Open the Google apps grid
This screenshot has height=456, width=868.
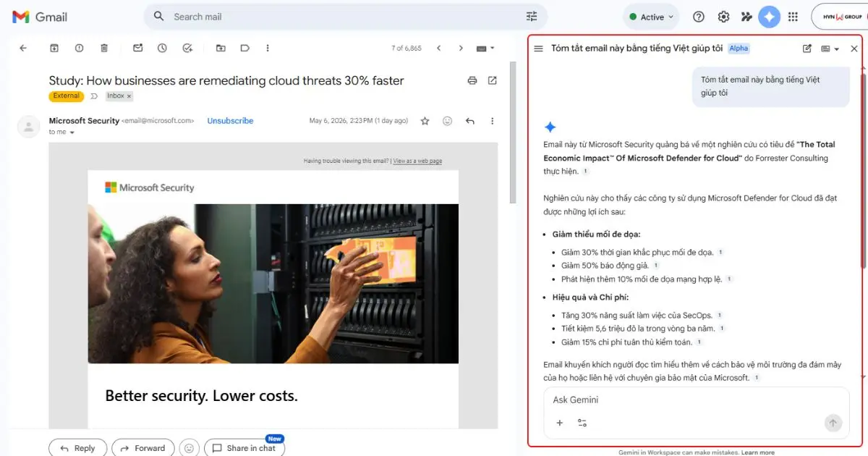[793, 17]
